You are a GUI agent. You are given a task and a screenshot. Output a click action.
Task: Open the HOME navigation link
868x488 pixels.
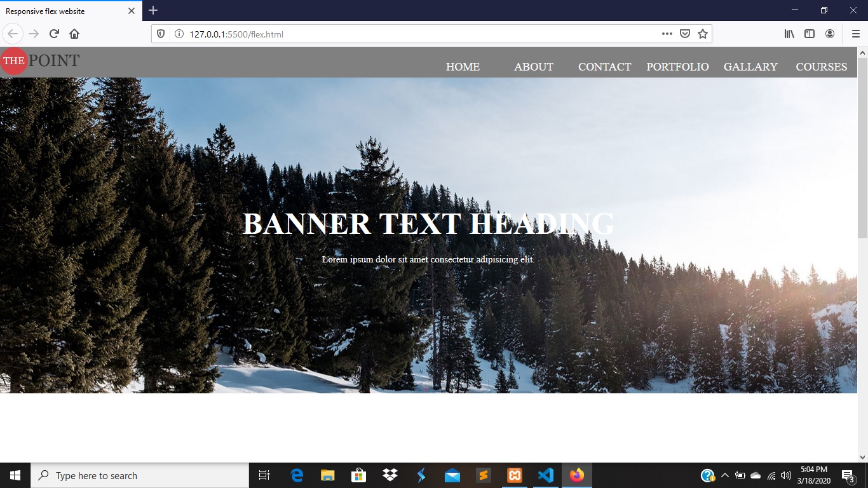click(463, 67)
